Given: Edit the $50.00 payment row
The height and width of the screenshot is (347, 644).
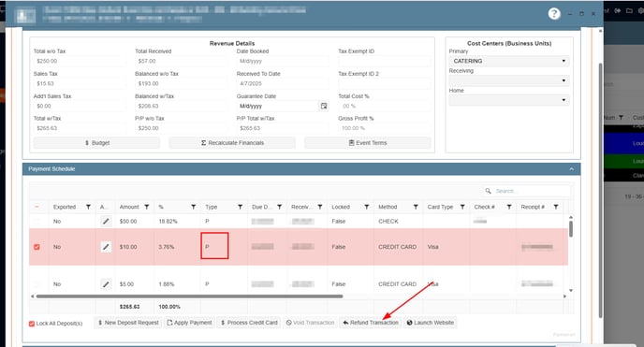Looking at the screenshot, I should pos(106,222).
